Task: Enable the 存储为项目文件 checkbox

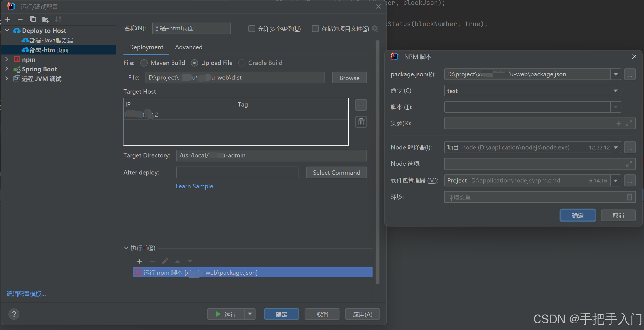Action: click(x=315, y=28)
